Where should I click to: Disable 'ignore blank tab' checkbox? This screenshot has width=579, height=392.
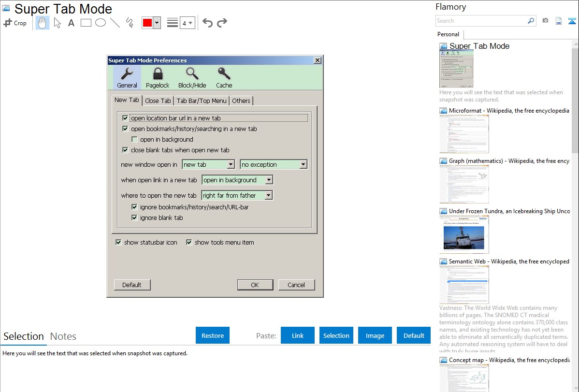tap(135, 218)
